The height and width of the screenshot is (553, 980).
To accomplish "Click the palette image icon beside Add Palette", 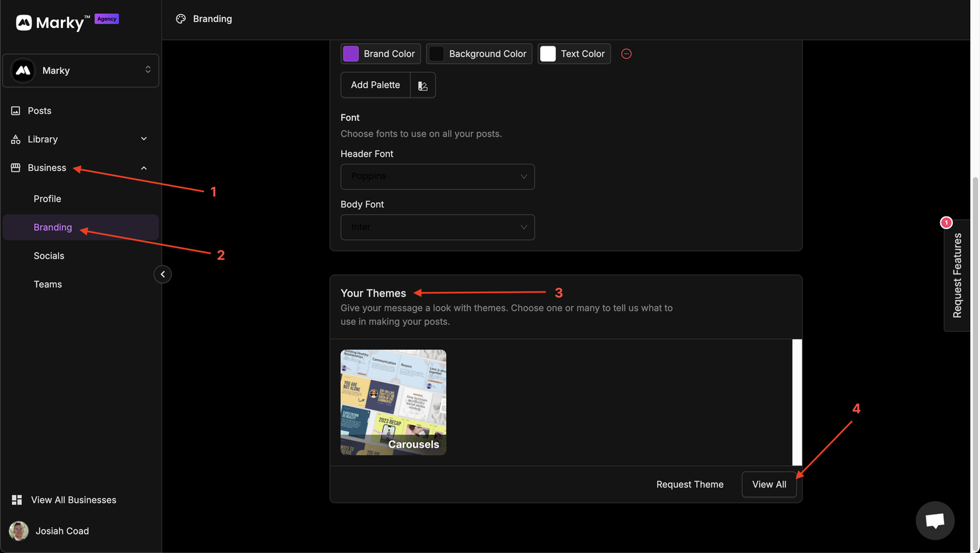I will point(422,85).
